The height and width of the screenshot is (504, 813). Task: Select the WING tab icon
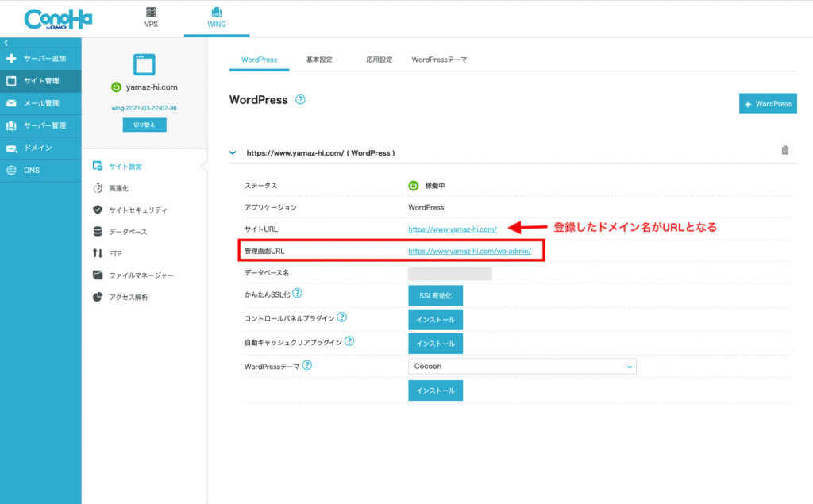217,12
